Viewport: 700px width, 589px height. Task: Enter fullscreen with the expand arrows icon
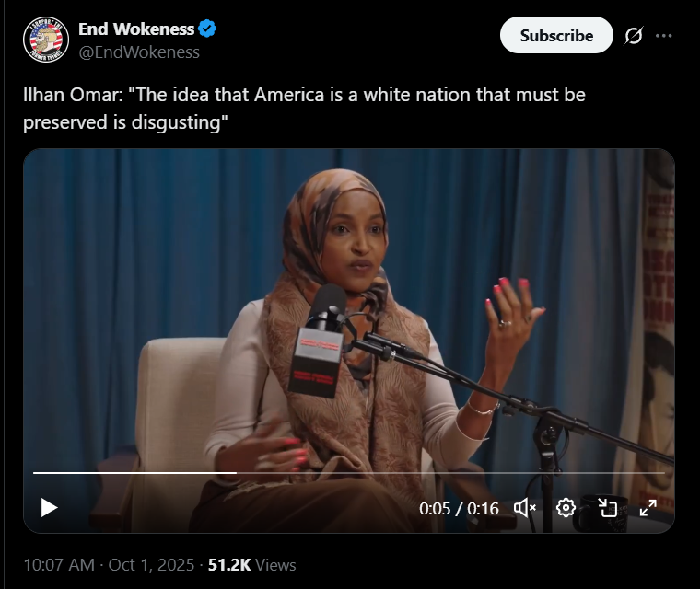tap(648, 508)
